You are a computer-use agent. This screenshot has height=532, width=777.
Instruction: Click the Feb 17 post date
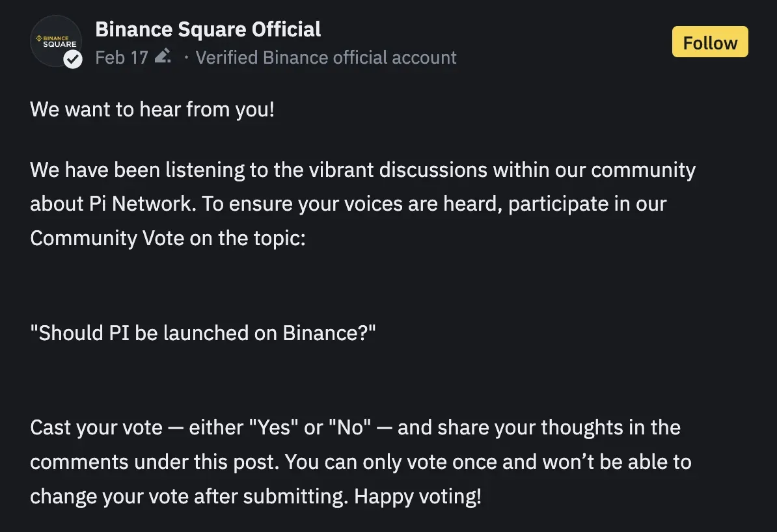click(x=121, y=57)
